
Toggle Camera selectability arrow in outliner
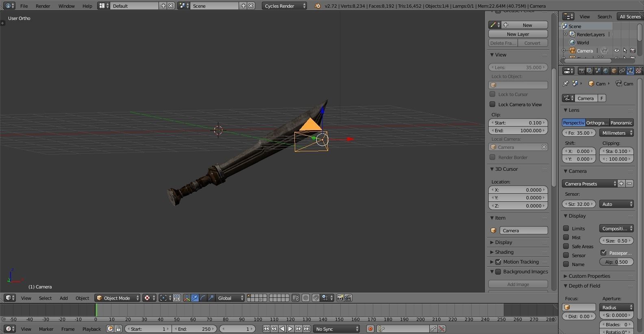(625, 50)
